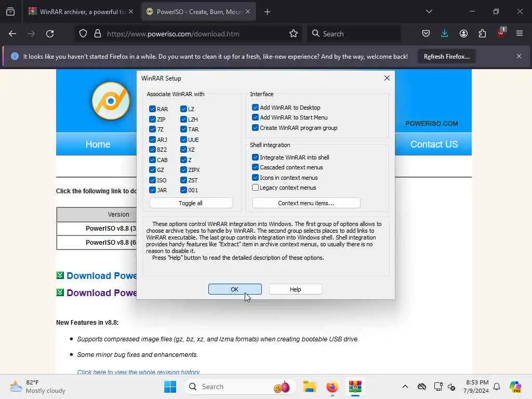Open notifications bell icon
532x399 pixels.
pos(497,387)
